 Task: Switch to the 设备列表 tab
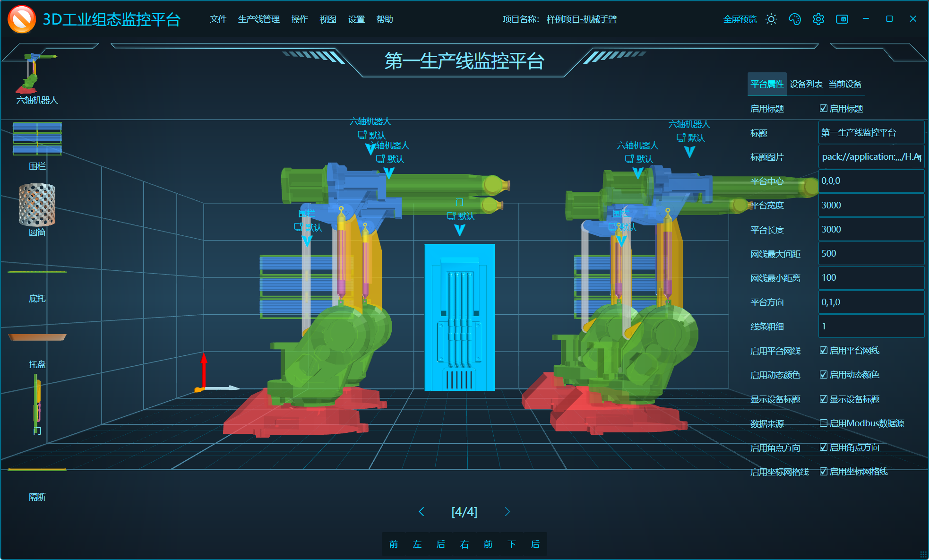pos(806,84)
